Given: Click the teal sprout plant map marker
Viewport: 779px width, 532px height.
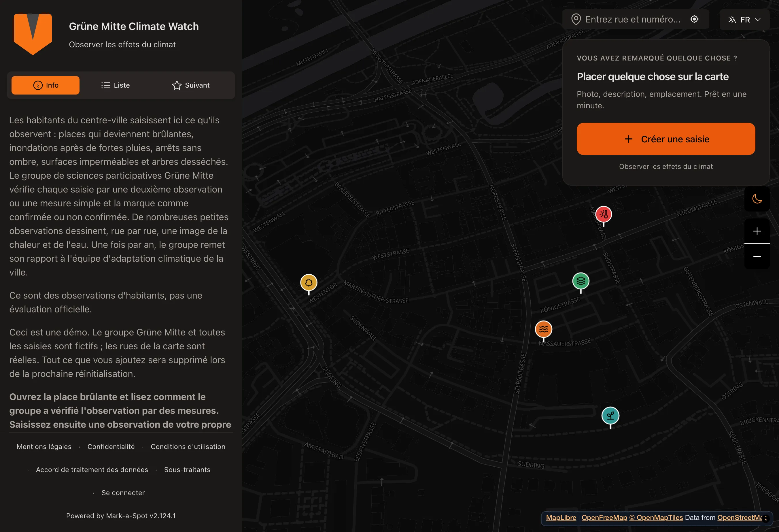Looking at the screenshot, I should tap(610, 416).
